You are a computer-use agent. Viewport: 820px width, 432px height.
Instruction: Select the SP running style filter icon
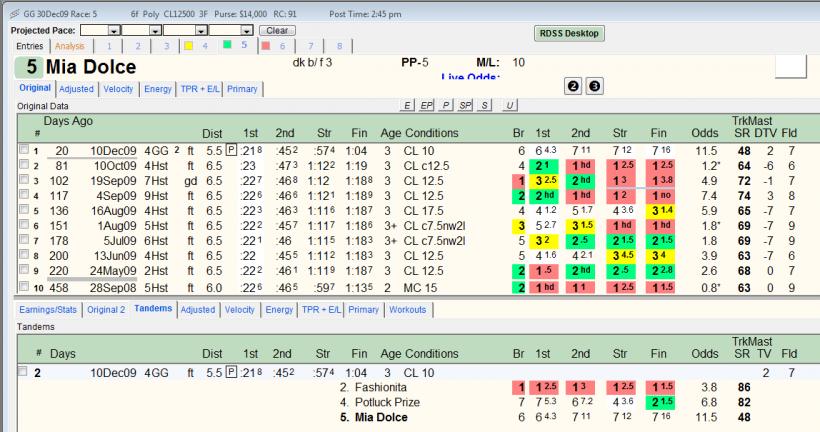pyautogui.click(x=465, y=105)
